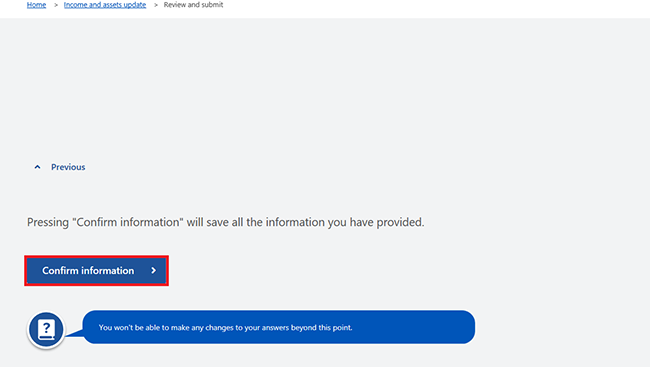This screenshot has height=367, width=650.
Task: Click the breadcrumb separator before Review and submit
Action: [x=156, y=5]
